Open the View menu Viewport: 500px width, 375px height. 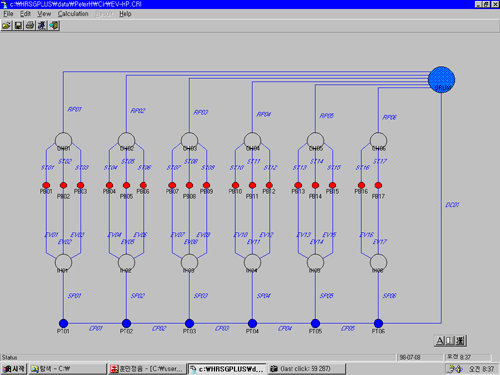[x=44, y=14]
